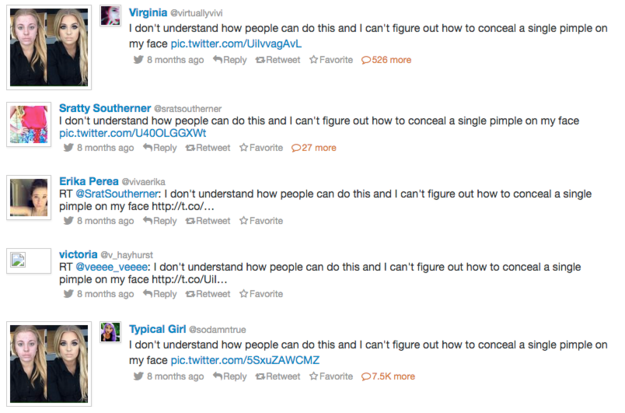Expand 7.5K more on Typical Girl tweet
Viewport: 625px width, 413px height.
[388, 376]
